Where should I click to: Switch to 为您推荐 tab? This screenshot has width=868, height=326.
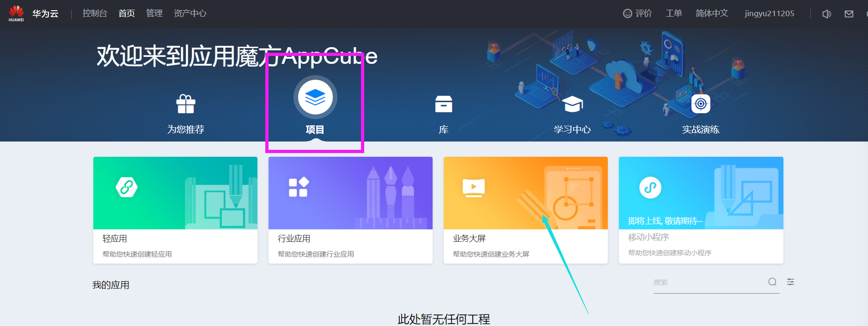[x=186, y=129]
